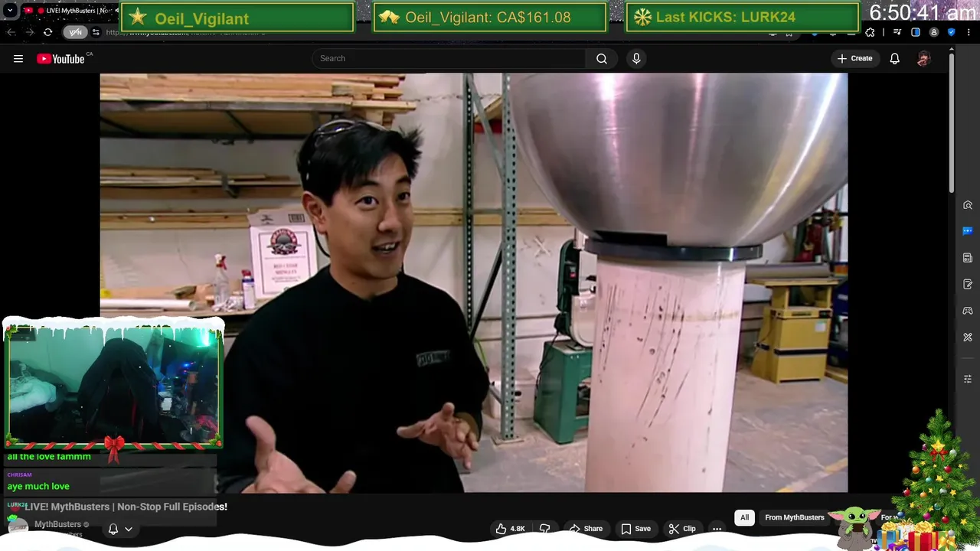Save the video to a playlist

635,529
